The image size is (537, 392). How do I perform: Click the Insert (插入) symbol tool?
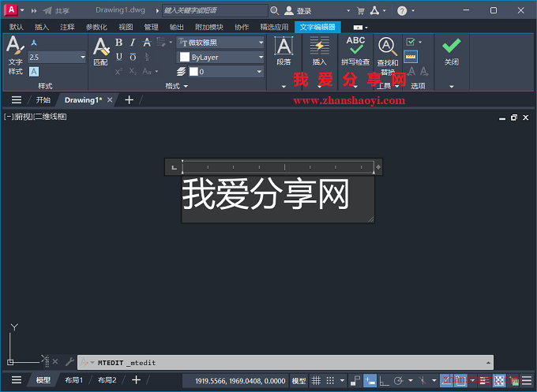[x=319, y=50]
